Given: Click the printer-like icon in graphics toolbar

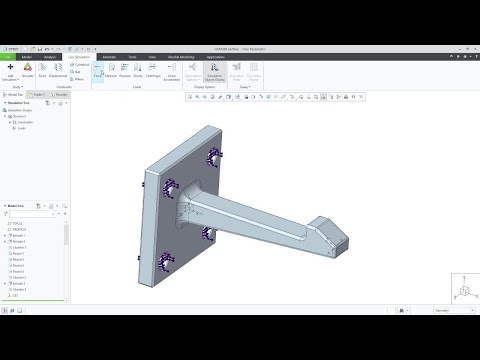Looking at the screenshot, I should (x=346, y=97).
